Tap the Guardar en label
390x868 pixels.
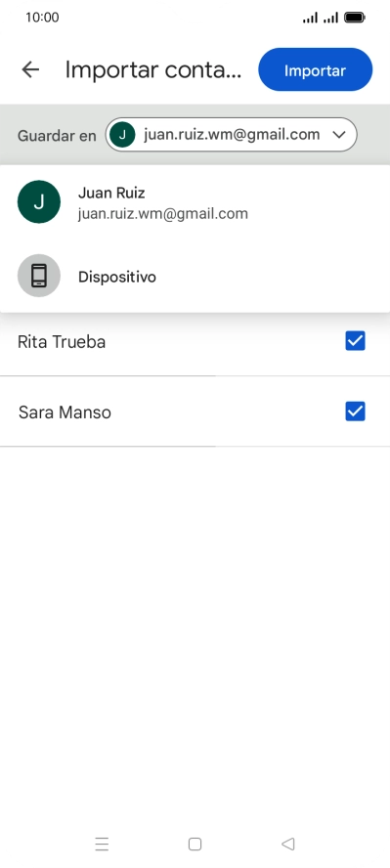coord(57,136)
